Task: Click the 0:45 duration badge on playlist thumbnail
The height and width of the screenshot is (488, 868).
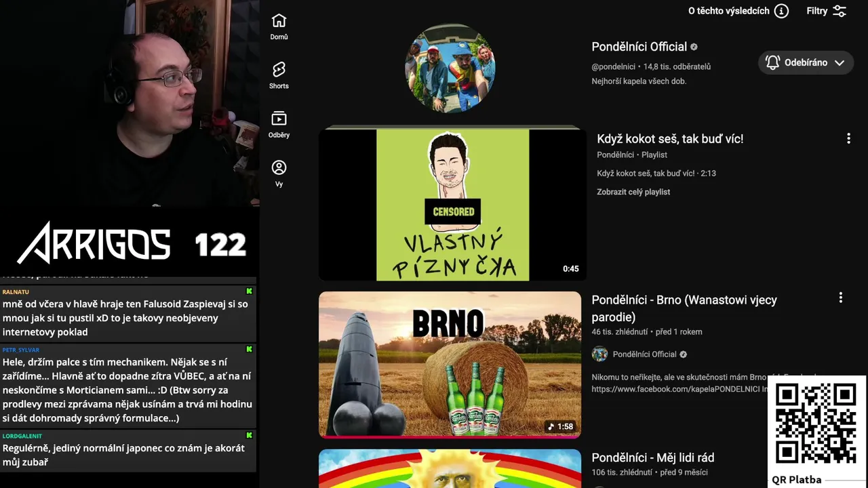Action: tap(571, 269)
